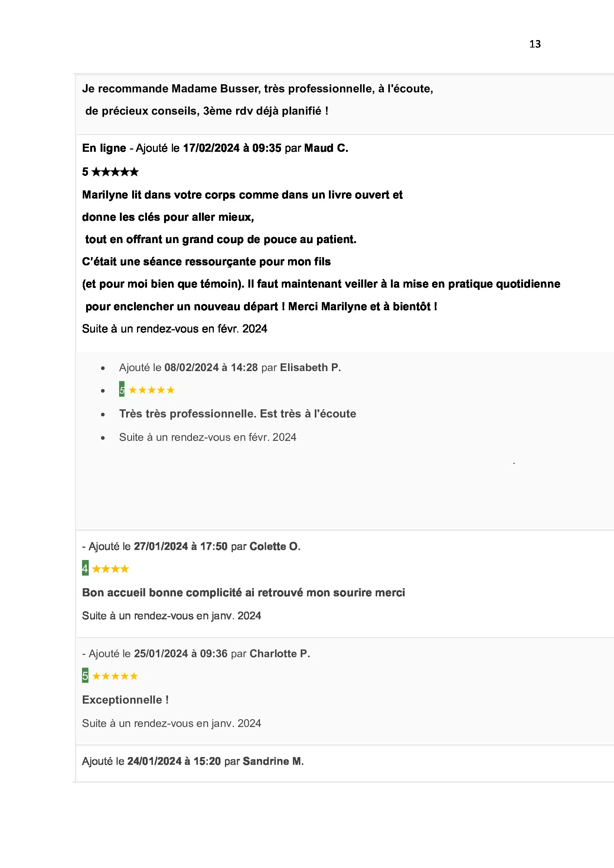Image resolution: width=614 pixels, height=868 pixels.
Task: Click Charlotte P.'s five yellow stars
Action: click(115, 677)
